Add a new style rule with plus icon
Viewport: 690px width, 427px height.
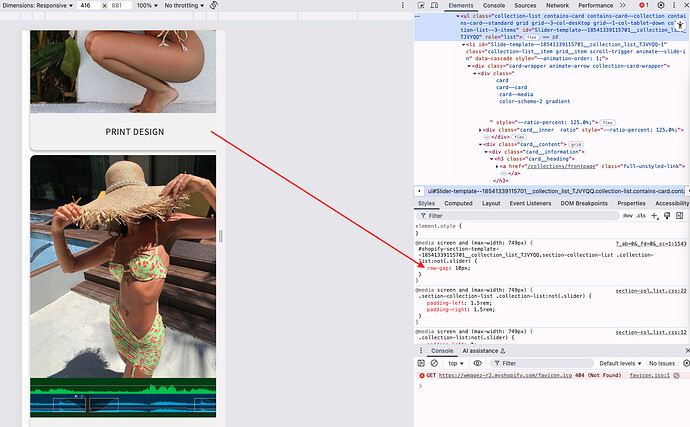[x=654, y=216]
